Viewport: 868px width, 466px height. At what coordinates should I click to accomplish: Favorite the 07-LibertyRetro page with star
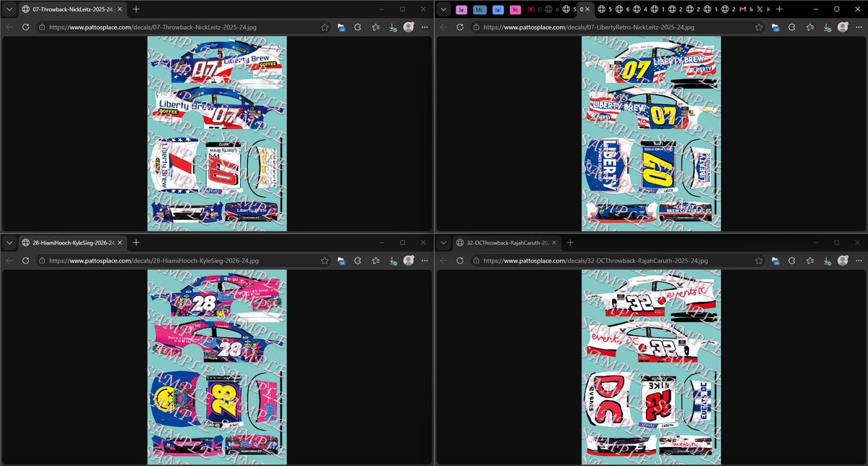(759, 27)
